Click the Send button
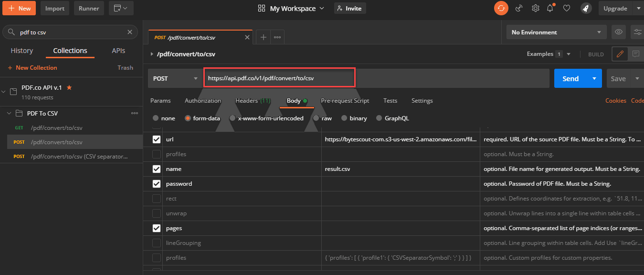The image size is (644, 275). pyautogui.click(x=570, y=79)
